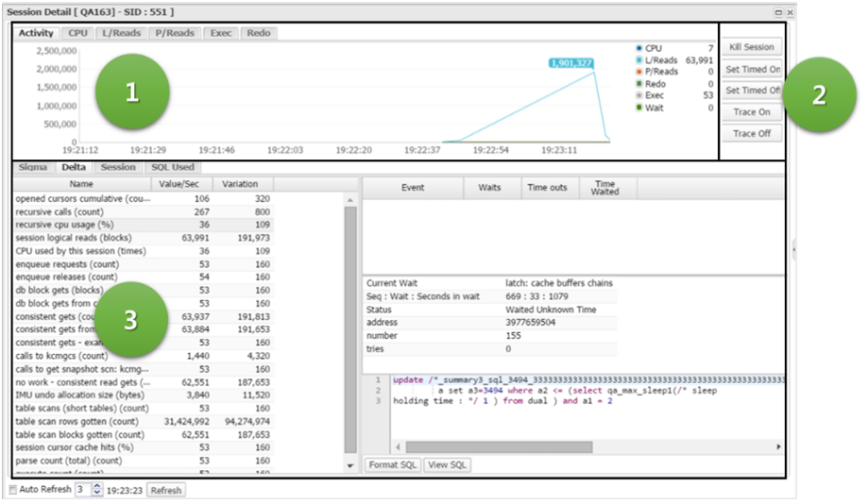Select the enqueue releases (count) row

(144, 277)
